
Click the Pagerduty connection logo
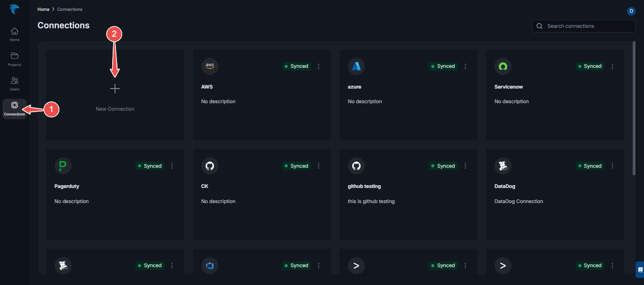63,165
